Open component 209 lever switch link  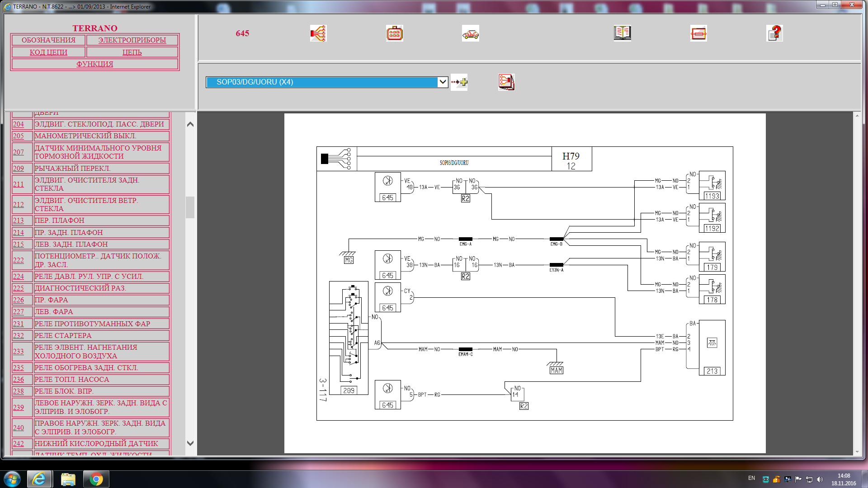[x=19, y=169]
